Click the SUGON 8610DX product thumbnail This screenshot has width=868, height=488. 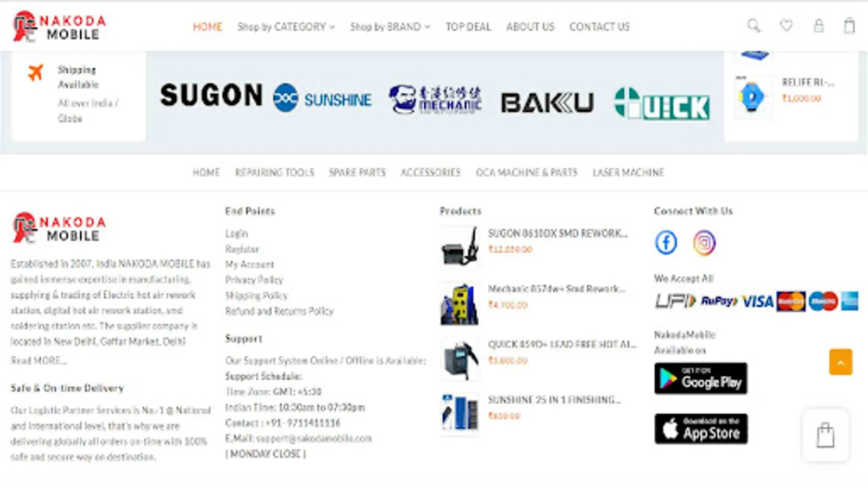[x=459, y=247]
